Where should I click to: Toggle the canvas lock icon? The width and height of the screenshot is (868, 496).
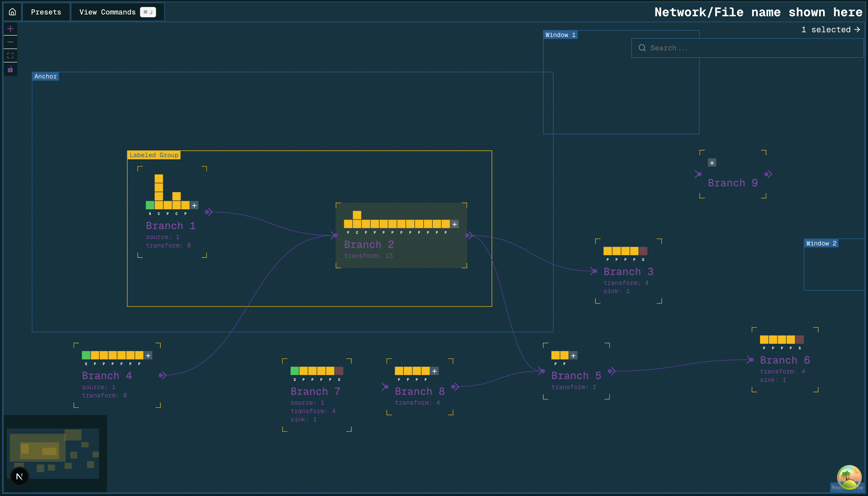coord(10,69)
